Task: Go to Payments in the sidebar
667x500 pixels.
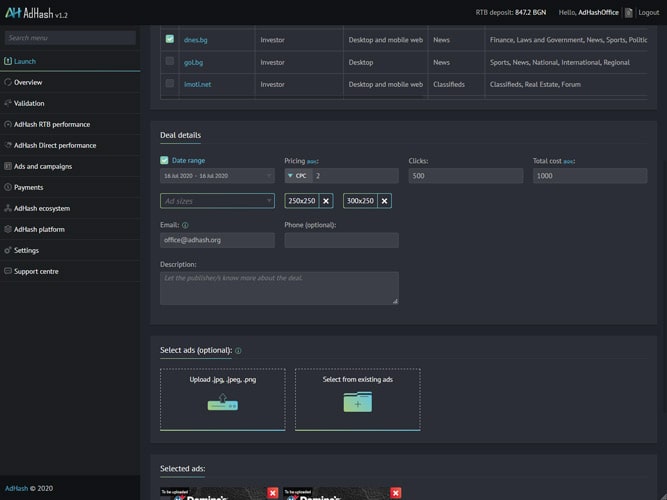Action: [28, 187]
